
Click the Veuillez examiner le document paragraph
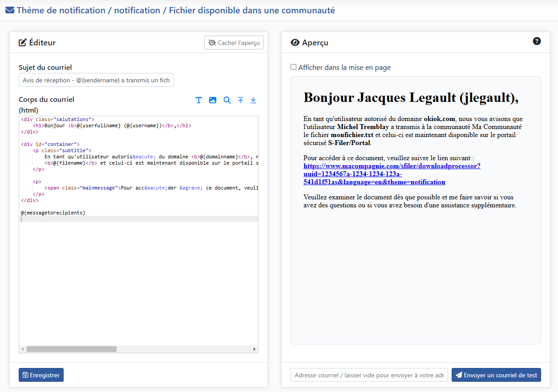pos(410,201)
